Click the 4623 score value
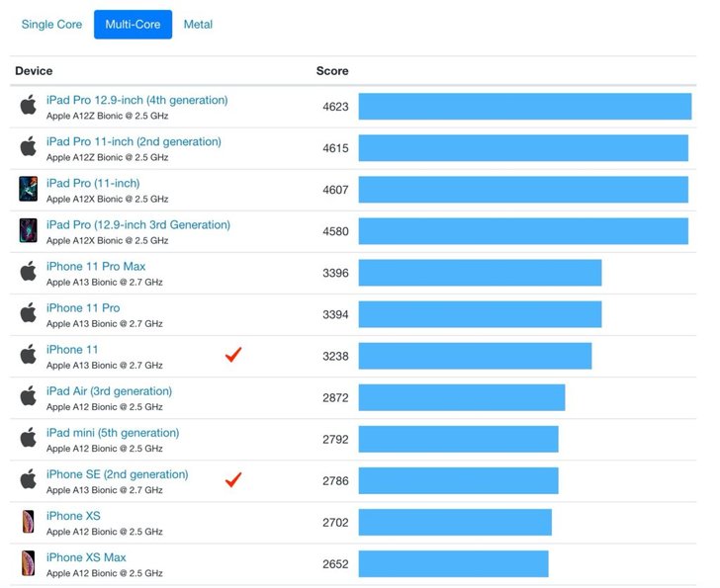Viewport: 720px width, 588px height. tap(335, 107)
